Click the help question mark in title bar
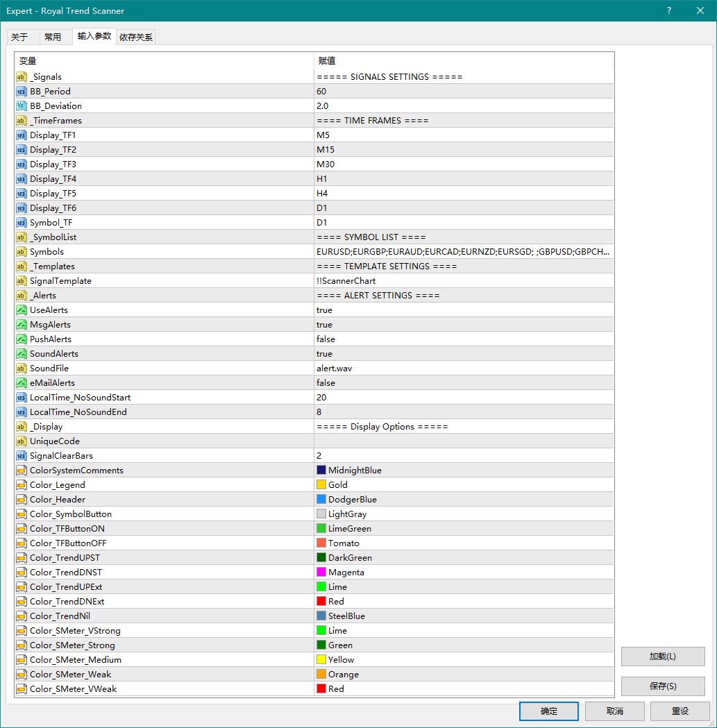The height and width of the screenshot is (728, 717). tap(669, 10)
